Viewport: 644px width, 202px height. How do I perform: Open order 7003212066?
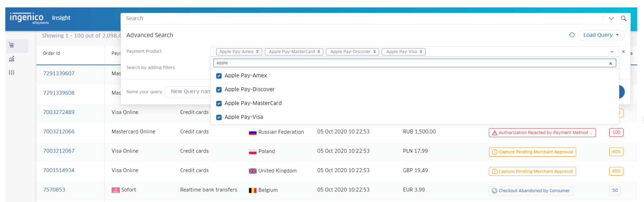(x=59, y=132)
